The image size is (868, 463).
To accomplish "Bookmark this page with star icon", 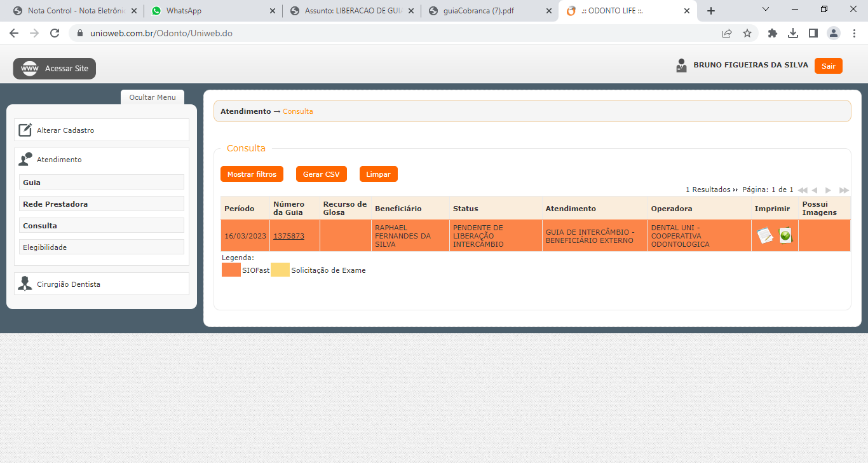I will tap(747, 33).
